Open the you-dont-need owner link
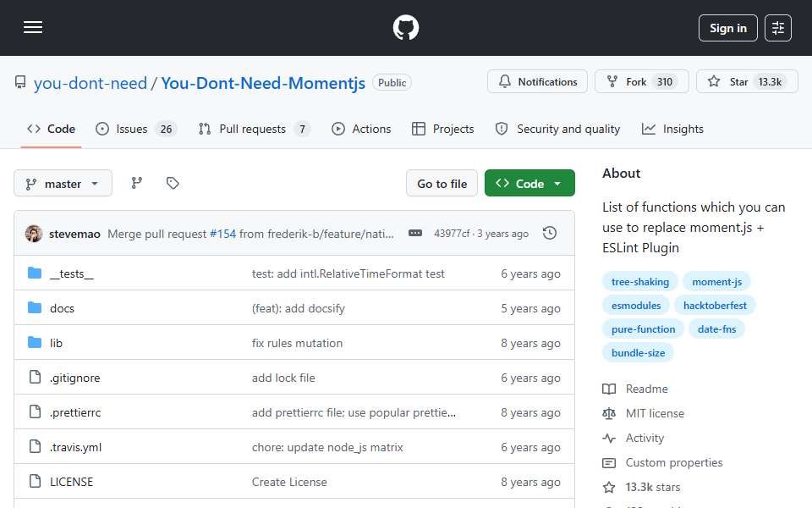Screen dimensions: 812x508 click(x=91, y=83)
